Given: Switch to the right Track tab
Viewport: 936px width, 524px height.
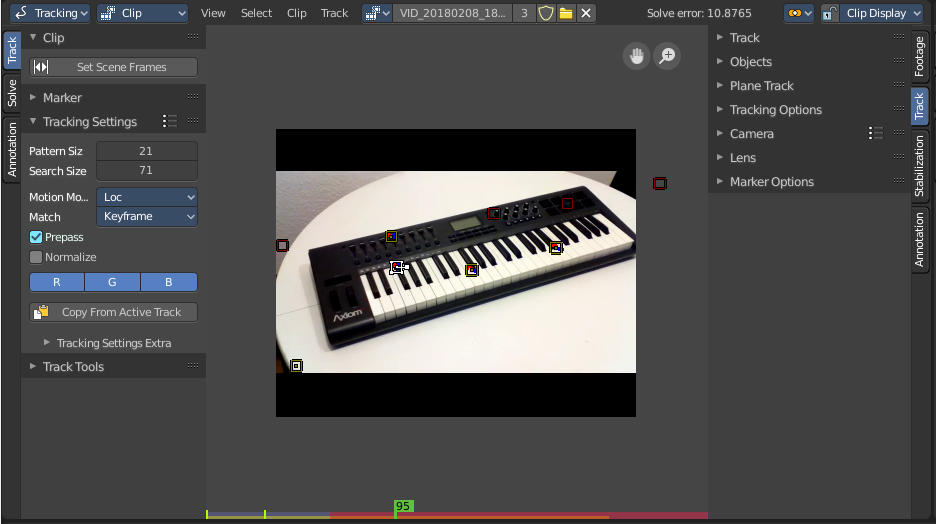Looking at the screenshot, I should tap(919, 106).
